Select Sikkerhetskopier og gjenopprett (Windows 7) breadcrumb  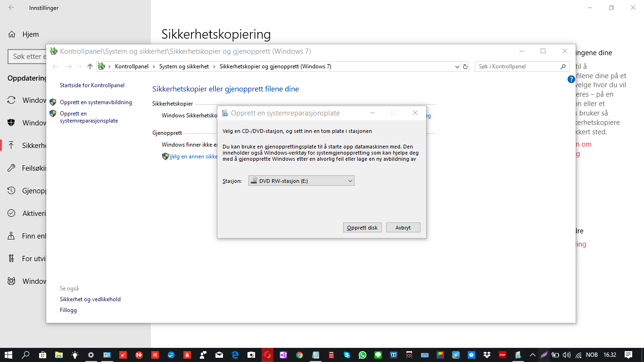click(275, 66)
